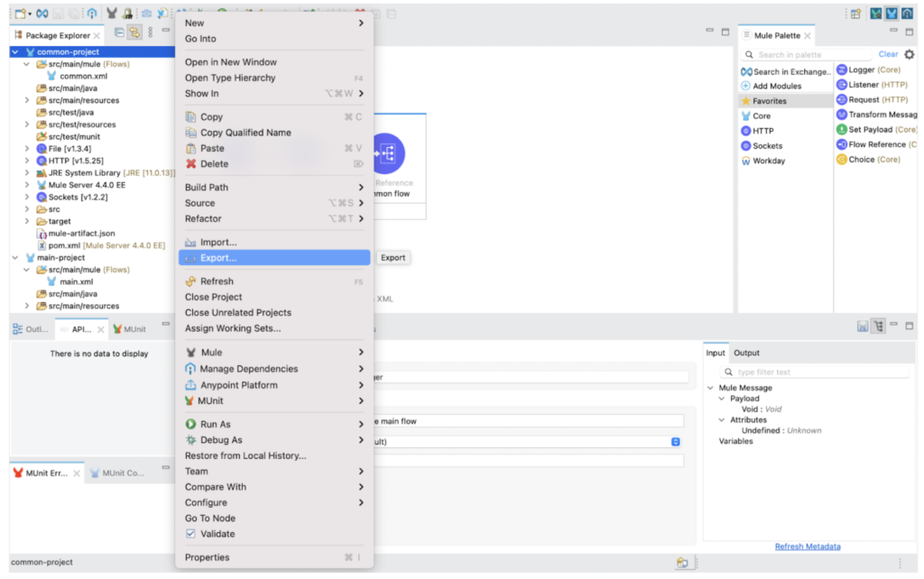The image size is (924, 579).
Task: Open palette settings gear icon
Action: [x=909, y=55]
